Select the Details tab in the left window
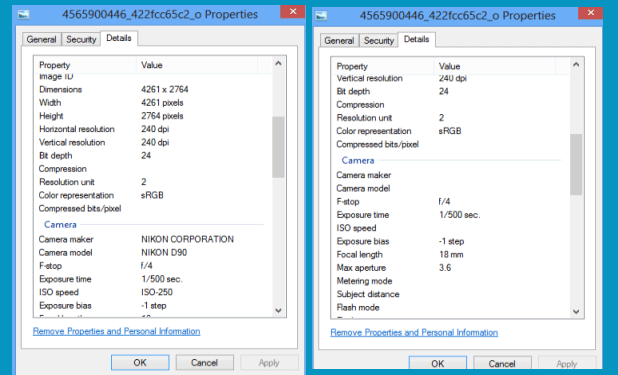Viewport: 618px width, 375px height. [x=119, y=38]
